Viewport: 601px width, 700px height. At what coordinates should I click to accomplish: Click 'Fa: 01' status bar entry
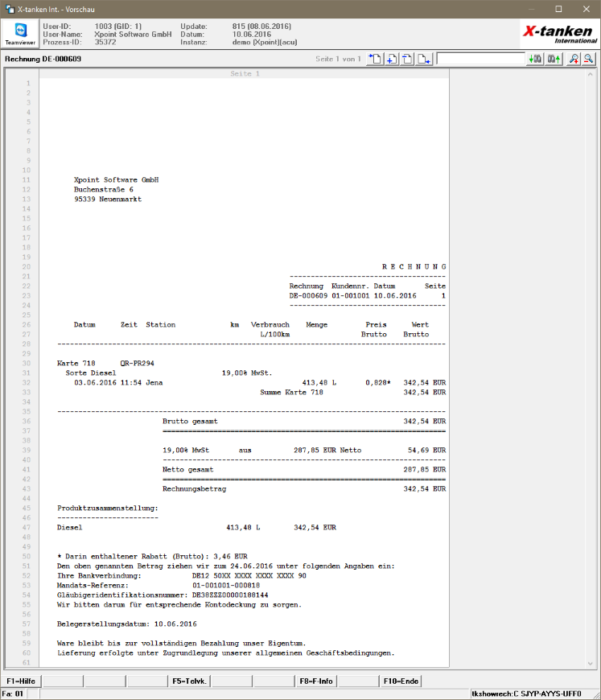pyautogui.click(x=13, y=694)
